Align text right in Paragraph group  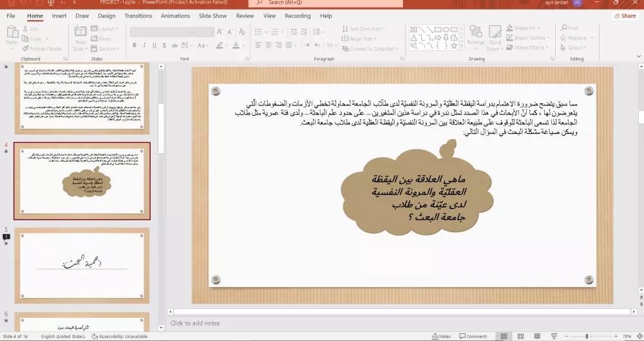pyautogui.click(x=278, y=45)
